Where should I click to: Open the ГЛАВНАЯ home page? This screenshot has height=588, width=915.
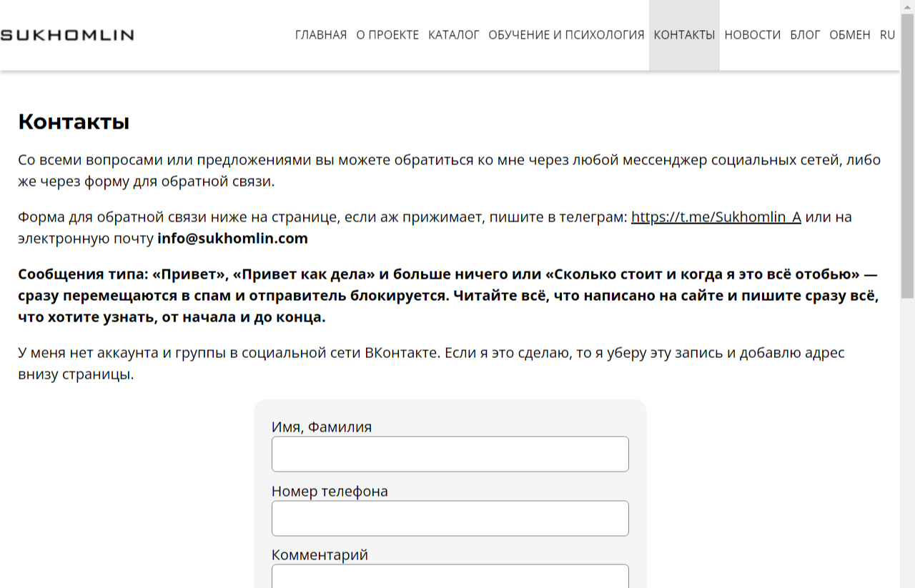[320, 35]
